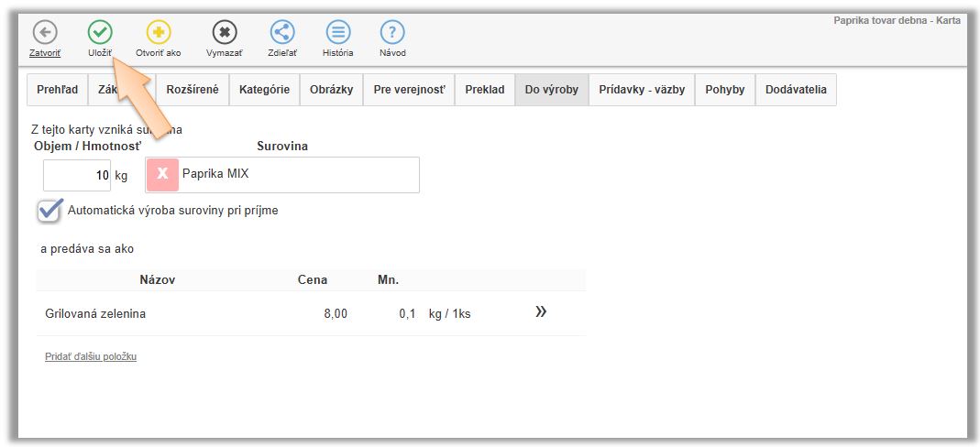The image size is (980, 447).
Task: Click Pridať ďalšiu položku link
Action: [91, 356]
